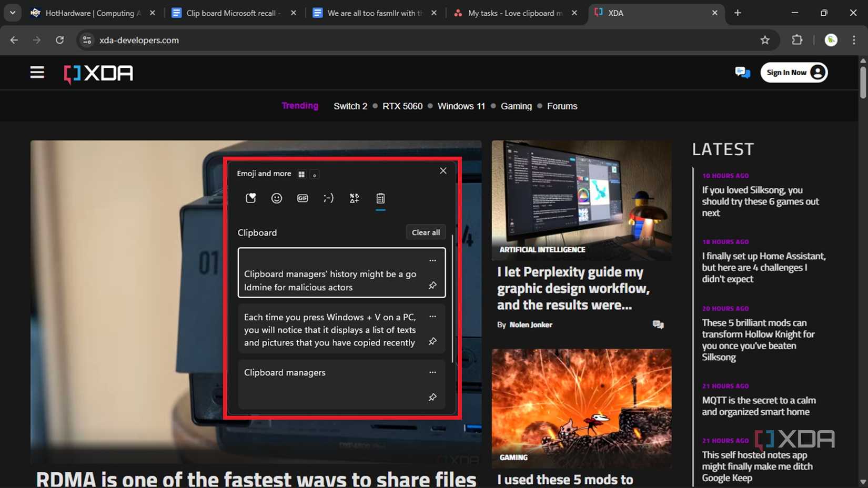
Task: Open the GIF picker
Action: pyautogui.click(x=302, y=198)
